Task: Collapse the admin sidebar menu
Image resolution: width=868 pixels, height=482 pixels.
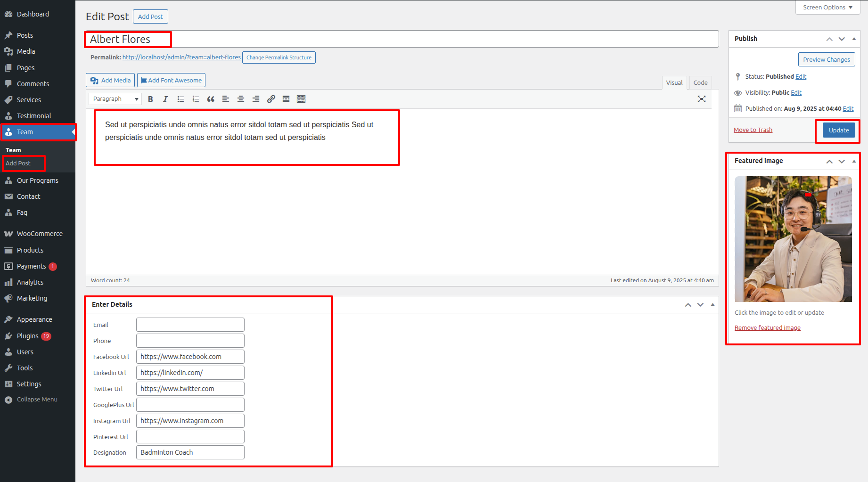Action: tap(37, 400)
